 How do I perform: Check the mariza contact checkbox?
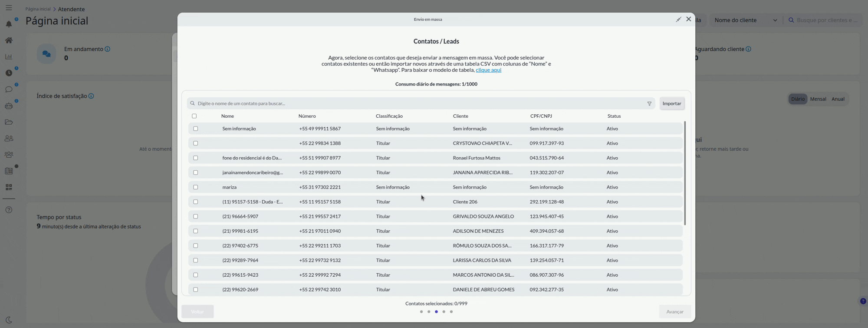coord(196,187)
